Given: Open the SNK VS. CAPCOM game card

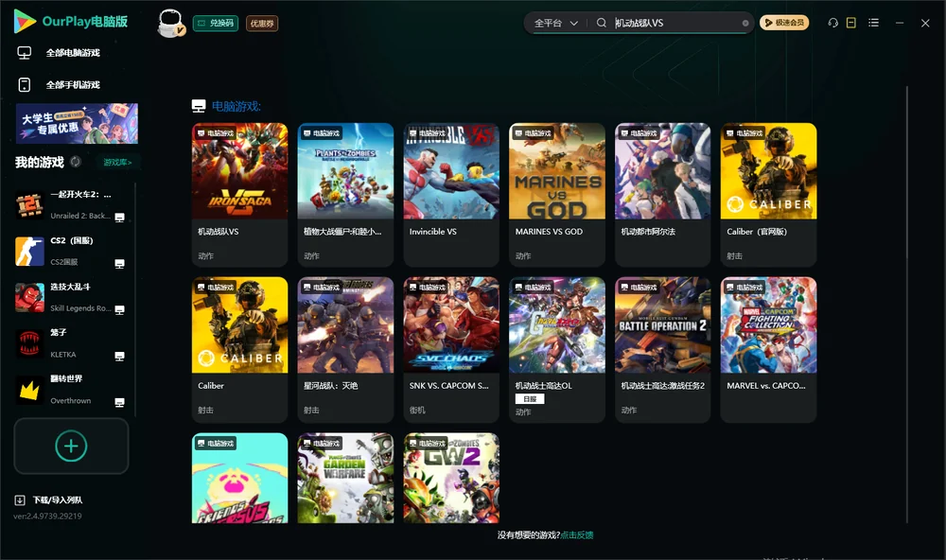Looking at the screenshot, I should tap(451, 349).
